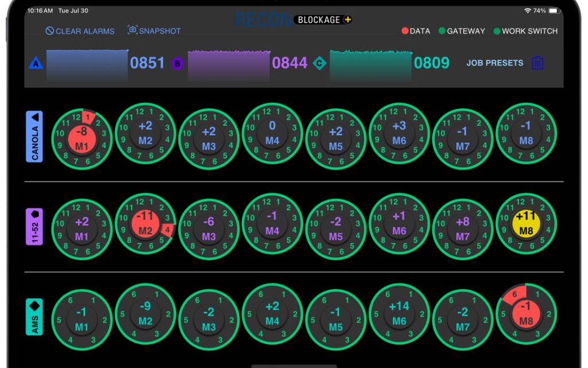
Task: Toggle the green GATEWAY status indicator
Action: (442, 31)
